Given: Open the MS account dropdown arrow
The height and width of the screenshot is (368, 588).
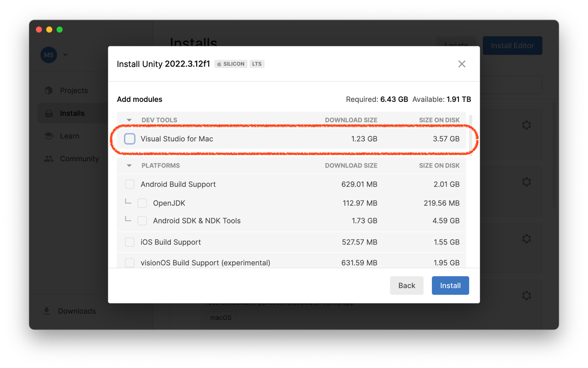Looking at the screenshot, I should point(65,55).
